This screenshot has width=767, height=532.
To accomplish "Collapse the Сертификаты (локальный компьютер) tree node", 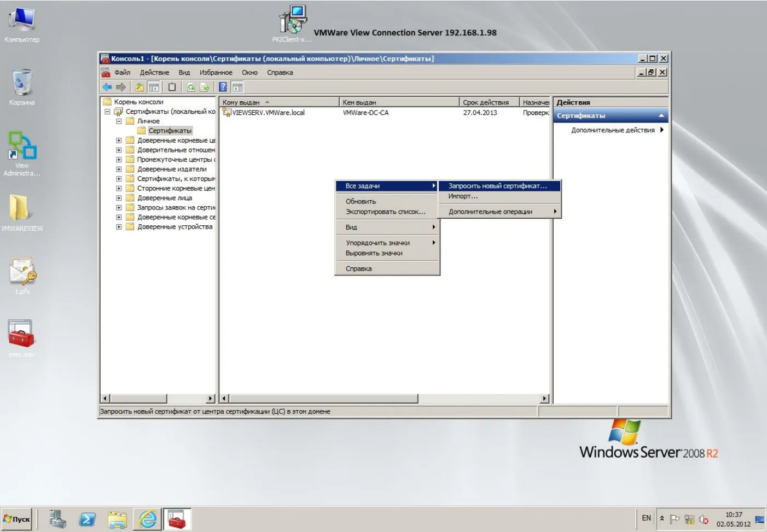I will point(107,112).
